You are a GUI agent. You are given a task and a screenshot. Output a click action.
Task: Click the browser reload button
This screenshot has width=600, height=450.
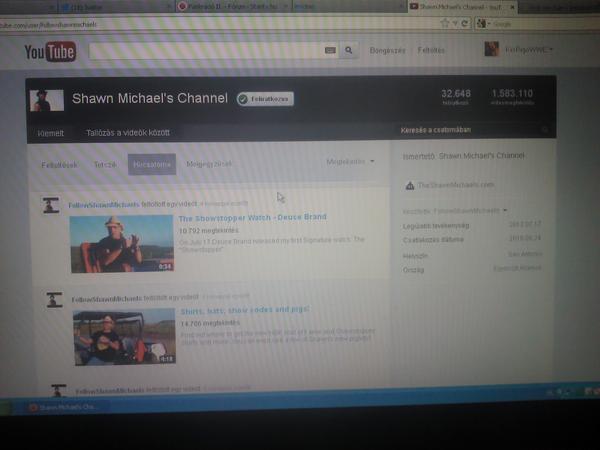pyautogui.click(x=464, y=23)
